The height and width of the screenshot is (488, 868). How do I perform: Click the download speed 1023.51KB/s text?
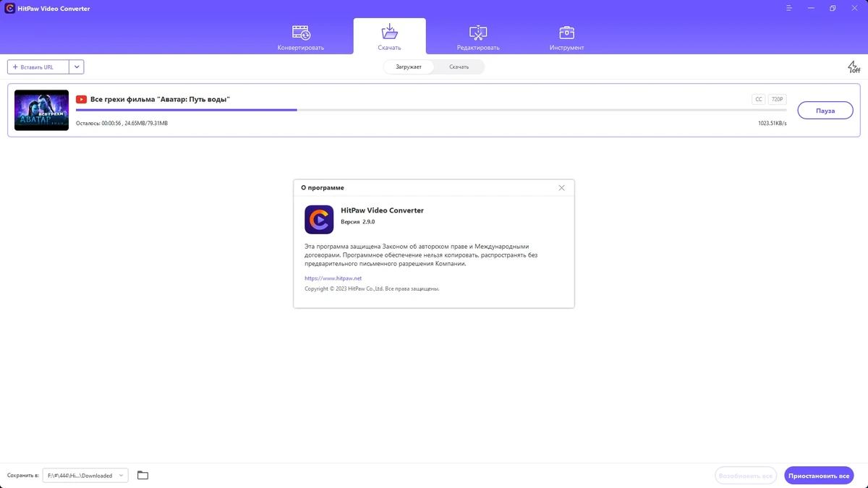coord(772,124)
